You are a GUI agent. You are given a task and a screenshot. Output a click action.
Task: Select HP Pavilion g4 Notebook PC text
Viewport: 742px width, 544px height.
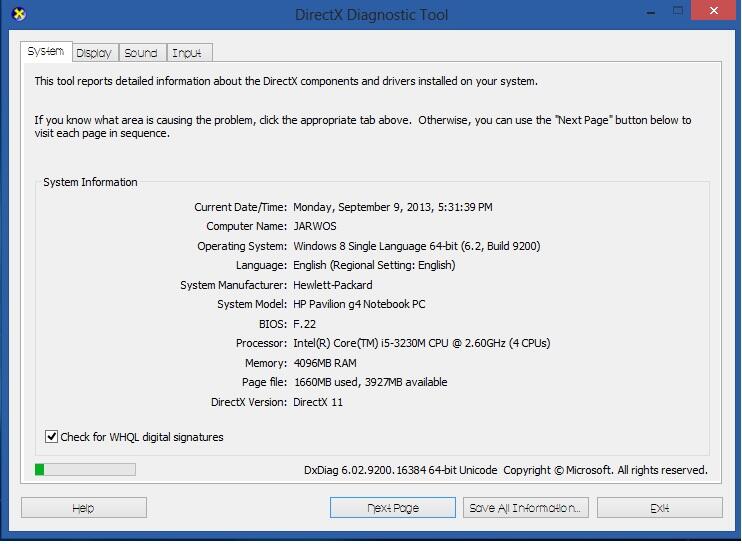point(359,304)
